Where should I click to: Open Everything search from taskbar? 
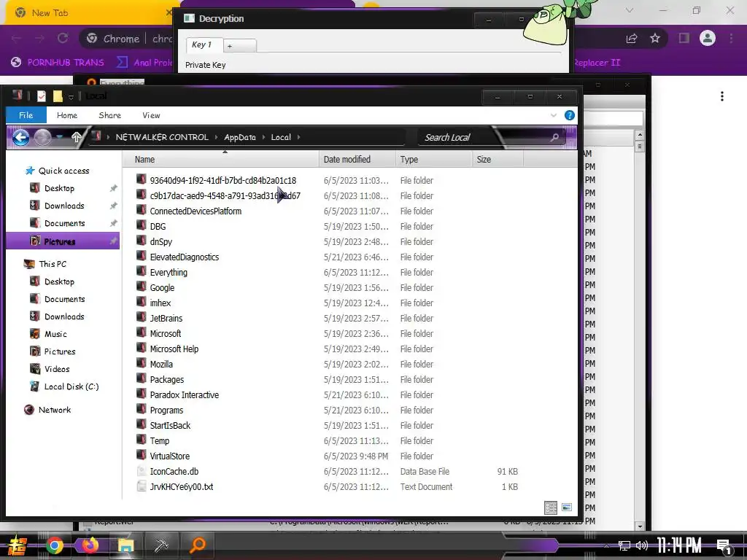(197, 545)
